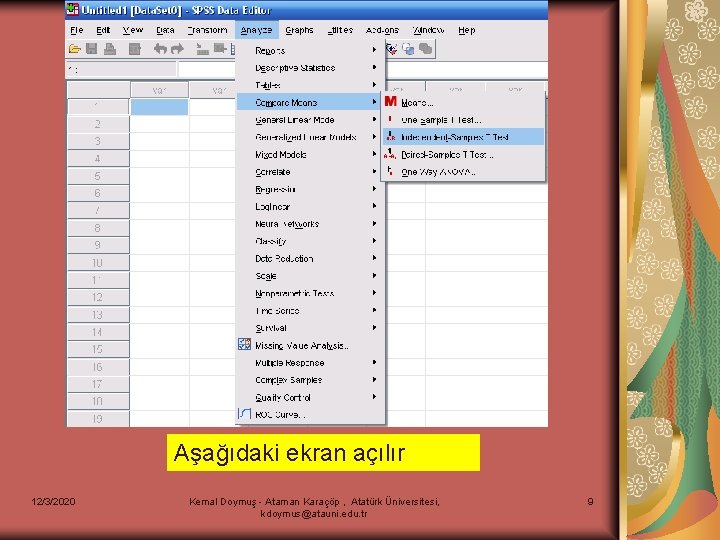The width and height of the screenshot is (720, 540).
Task: Open the Data menu
Action: tap(165, 30)
